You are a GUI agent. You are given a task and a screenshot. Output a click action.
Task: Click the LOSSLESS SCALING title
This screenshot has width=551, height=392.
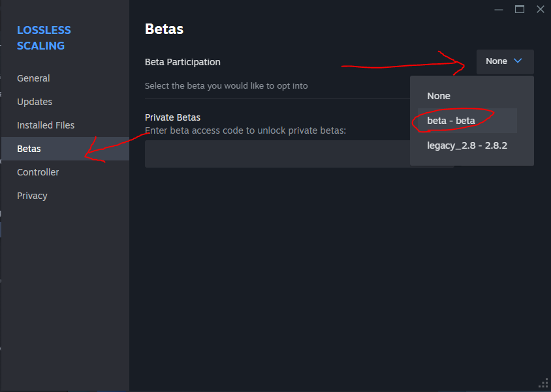[44, 38]
